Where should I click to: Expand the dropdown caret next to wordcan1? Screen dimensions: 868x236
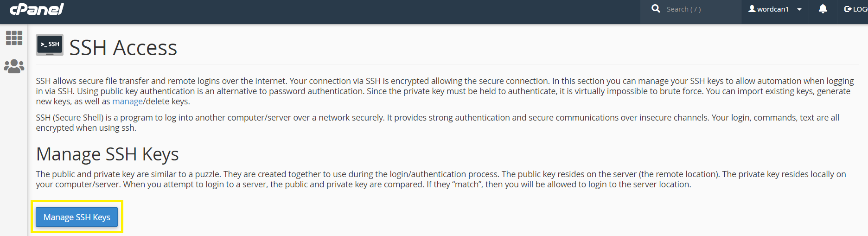click(x=799, y=9)
